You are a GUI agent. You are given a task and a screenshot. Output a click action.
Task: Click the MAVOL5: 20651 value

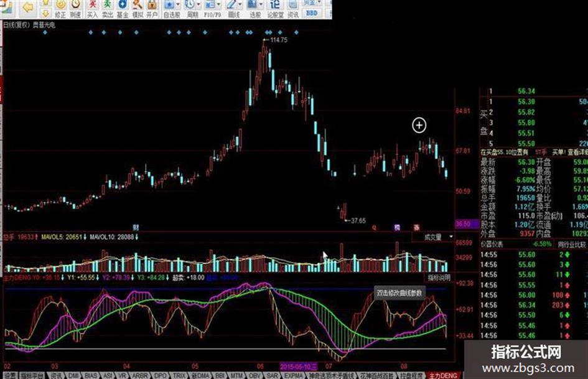click(63, 236)
